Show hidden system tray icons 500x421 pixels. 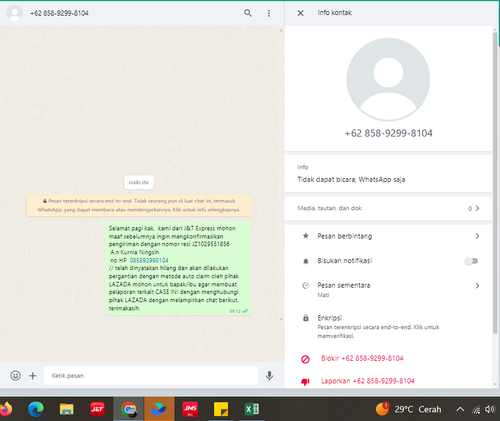point(460,409)
